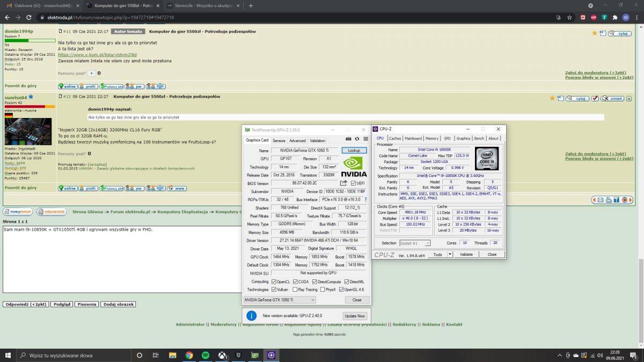The image size is (644, 362).
Task: Click the gold star in post #12
Action: (552, 98)
